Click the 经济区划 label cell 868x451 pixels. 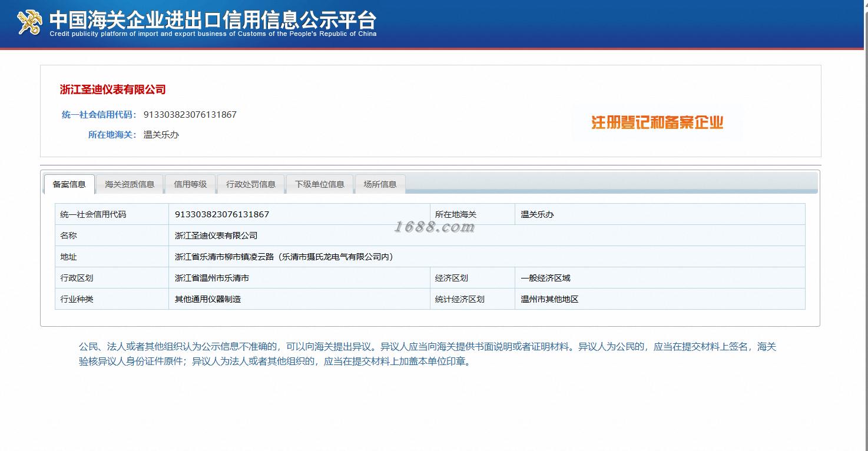[x=472, y=278]
